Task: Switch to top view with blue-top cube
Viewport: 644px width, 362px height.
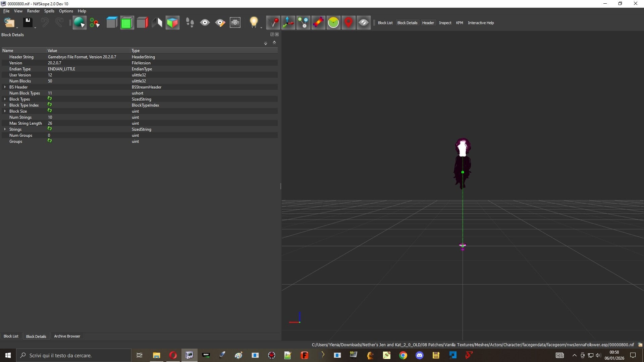Action: [112, 23]
